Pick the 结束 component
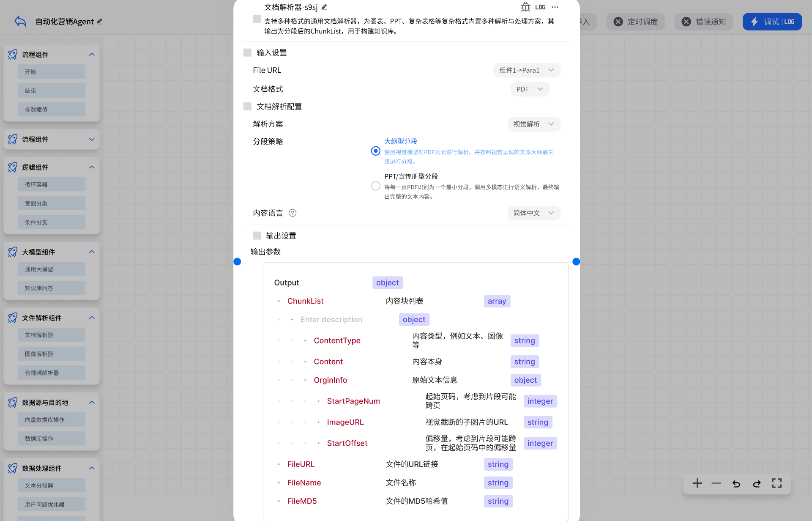Screen dimensions: 812x521 (x=52, y=90)
